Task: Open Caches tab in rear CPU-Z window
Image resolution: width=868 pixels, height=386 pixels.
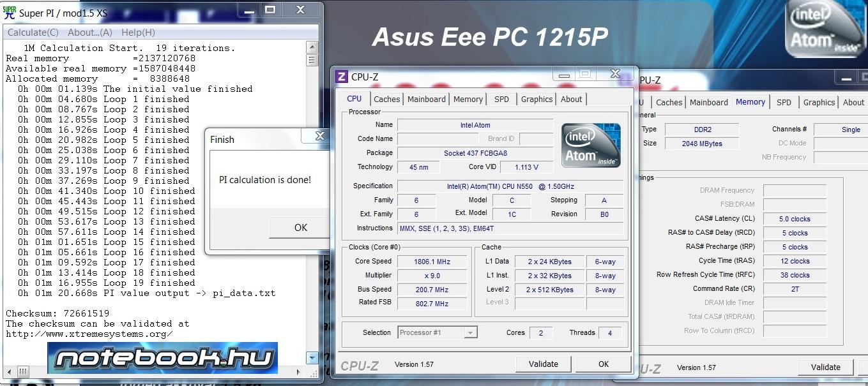Action: (669, 102)
